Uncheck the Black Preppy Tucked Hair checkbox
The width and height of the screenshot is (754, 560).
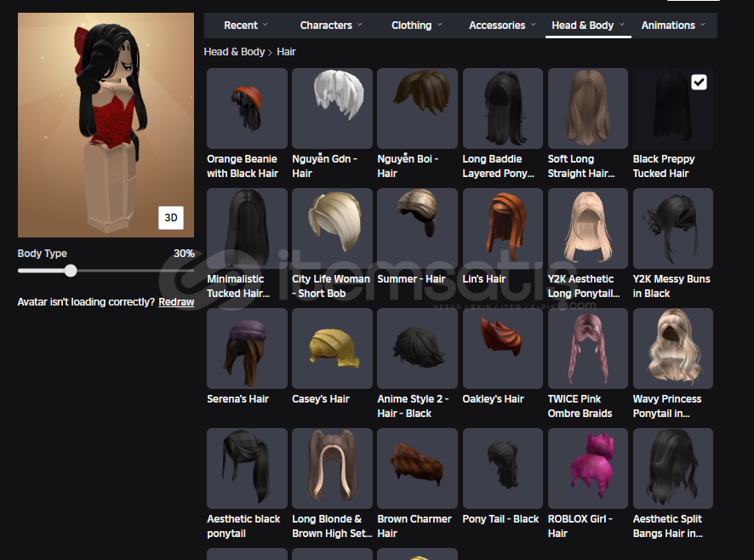[x=699, y=83]
